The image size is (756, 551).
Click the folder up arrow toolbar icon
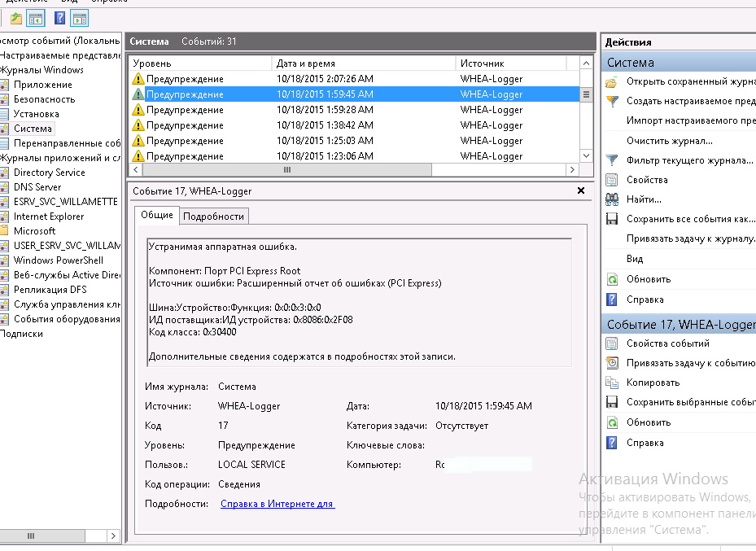click(x=16, y=19)
